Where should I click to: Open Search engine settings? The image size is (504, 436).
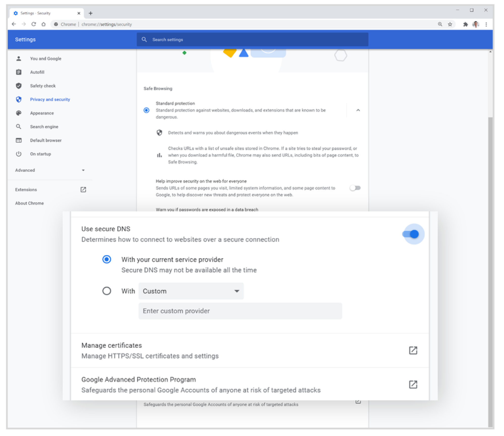pyautogui.click(x=44, y=127)
